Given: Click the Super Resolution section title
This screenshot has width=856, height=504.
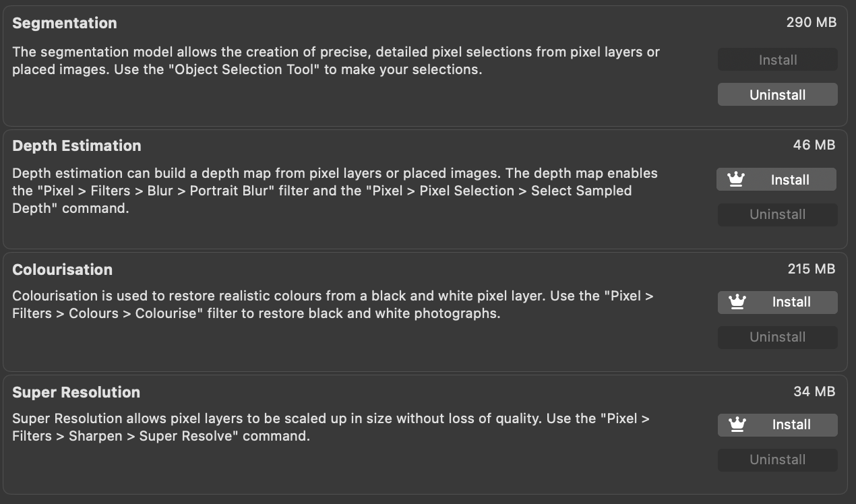Looking at the screenshot, I should coord(76,392).
